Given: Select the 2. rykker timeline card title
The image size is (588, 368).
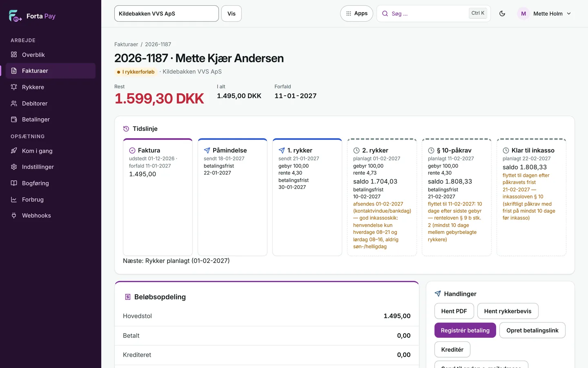Looking at the screenshot, I should click(375, 150).
